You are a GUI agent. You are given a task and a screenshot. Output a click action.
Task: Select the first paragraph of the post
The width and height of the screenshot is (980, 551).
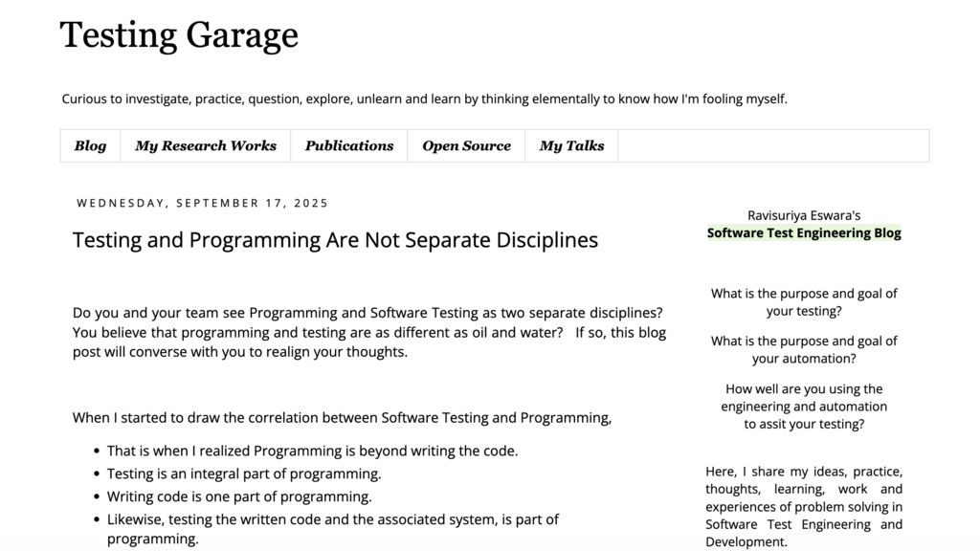[x=369, y=332]
